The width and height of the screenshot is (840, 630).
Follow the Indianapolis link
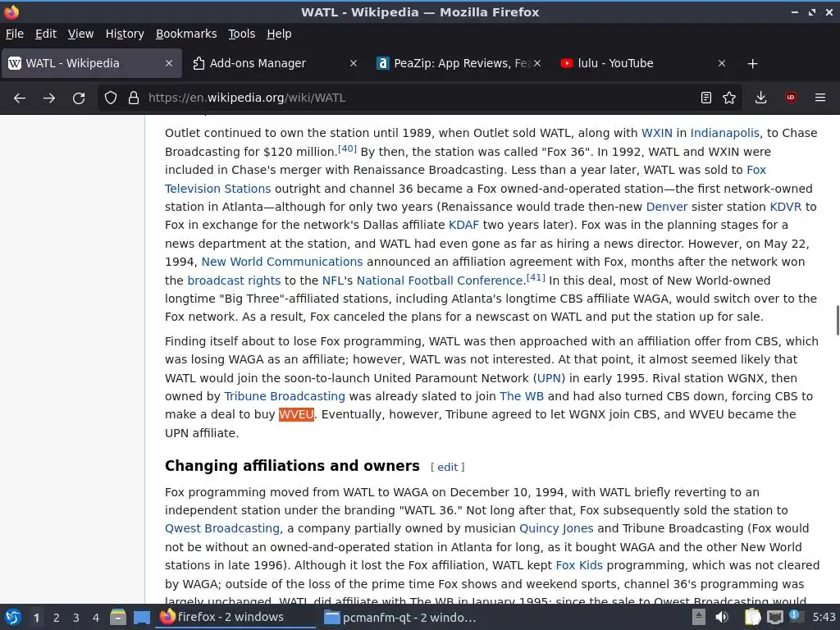pos(724,133)
